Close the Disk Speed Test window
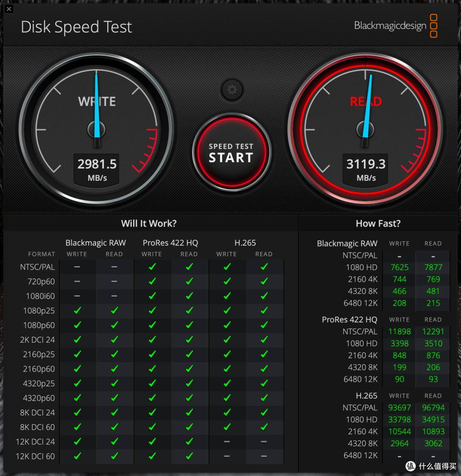This screenshot has width=461, height=476. coord(9,9)
